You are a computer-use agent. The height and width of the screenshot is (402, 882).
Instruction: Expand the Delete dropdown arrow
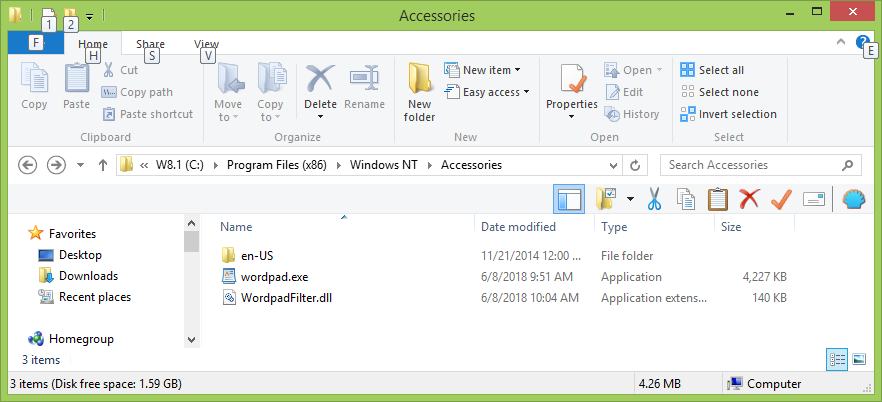pos(321,117)
